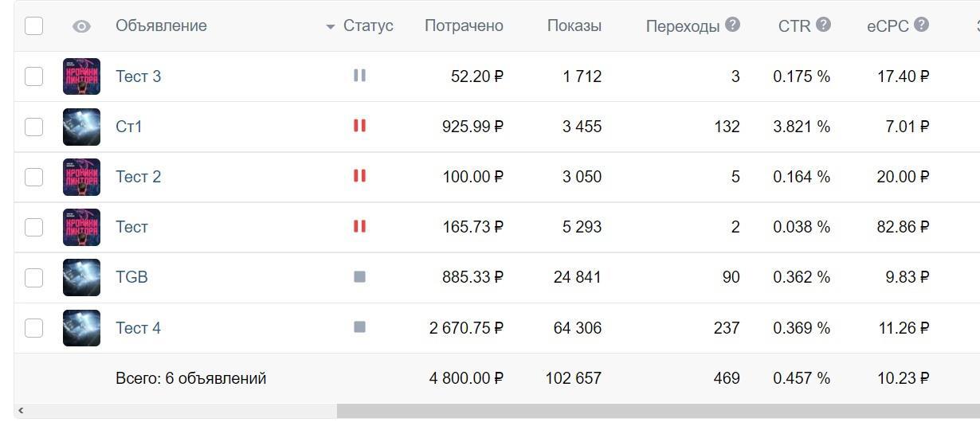Open the Тест 4 ad link
The width and height of the screenshot is (980, 426).
coord(138,328)
